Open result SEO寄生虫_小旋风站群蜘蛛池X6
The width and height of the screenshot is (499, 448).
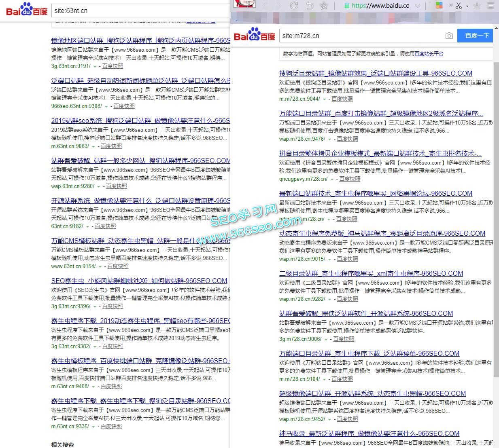pos(139,281)
